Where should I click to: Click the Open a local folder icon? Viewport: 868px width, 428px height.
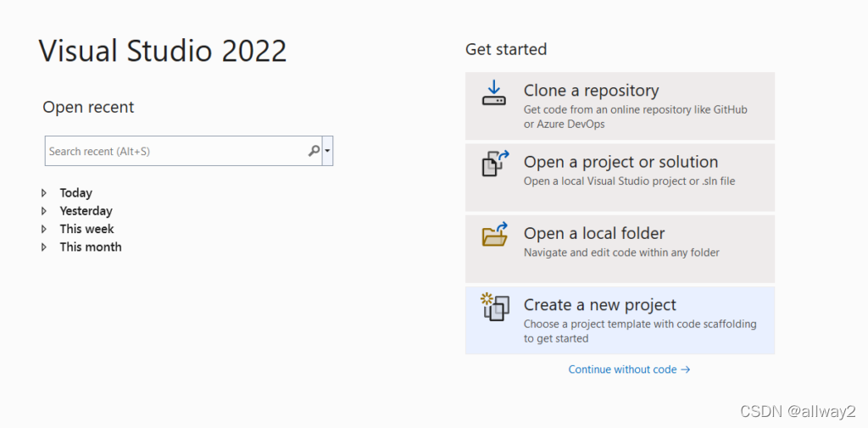point(495,234)
